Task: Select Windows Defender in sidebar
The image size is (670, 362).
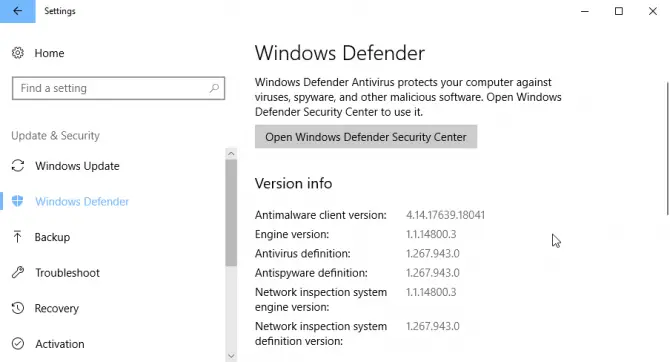Action: (x=82, y=201)
